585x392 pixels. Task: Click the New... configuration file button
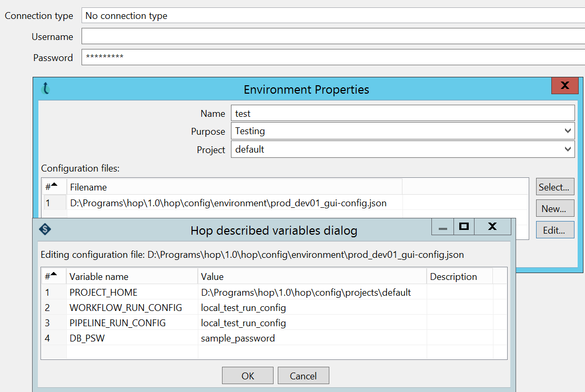555,208
